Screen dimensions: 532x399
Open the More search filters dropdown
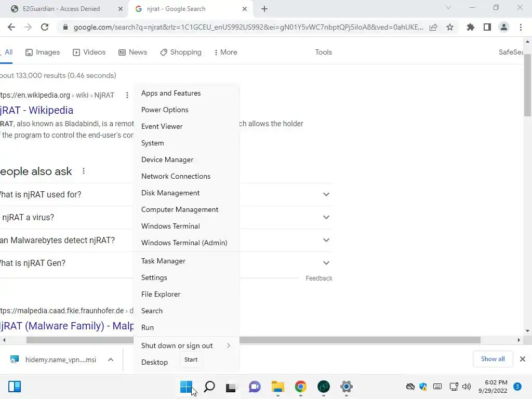click(225, 52)
